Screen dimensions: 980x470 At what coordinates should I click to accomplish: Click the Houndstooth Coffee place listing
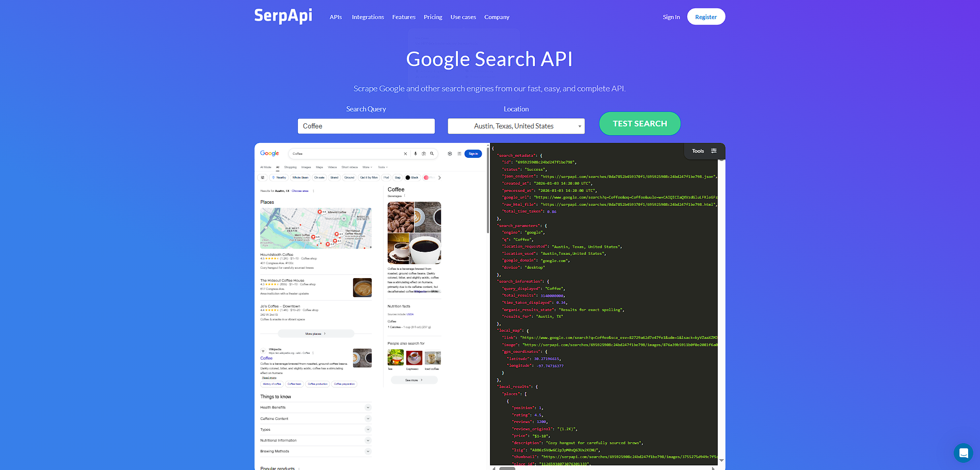point(315,261)
